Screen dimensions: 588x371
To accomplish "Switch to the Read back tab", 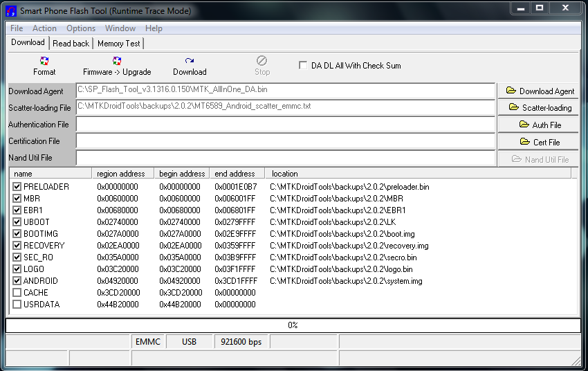I will click(71, 43).
